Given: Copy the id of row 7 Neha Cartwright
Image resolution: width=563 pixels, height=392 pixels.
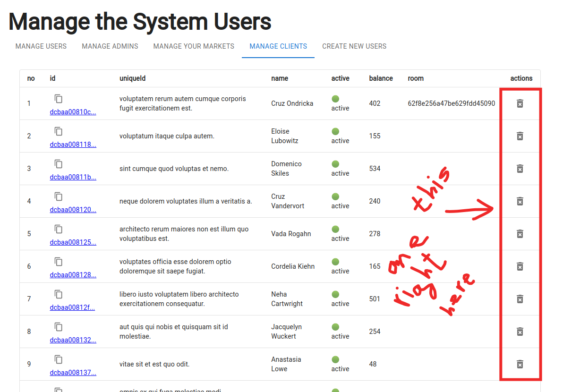Looking at the screenshot, I should click(x=59, y=294).
